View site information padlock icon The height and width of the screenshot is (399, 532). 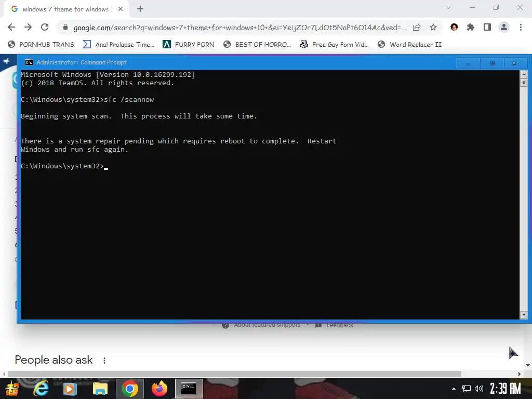point(65,27)
